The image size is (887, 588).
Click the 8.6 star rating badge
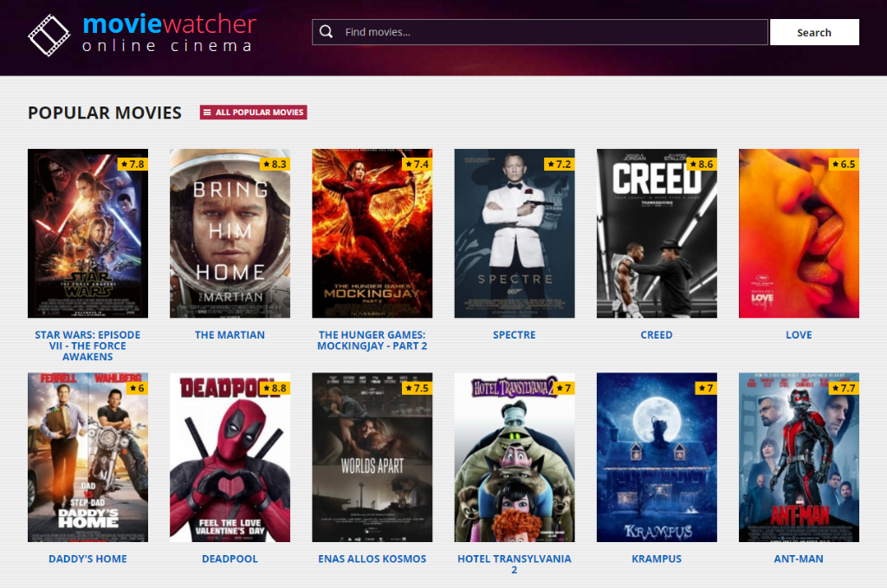click(702, 164)
